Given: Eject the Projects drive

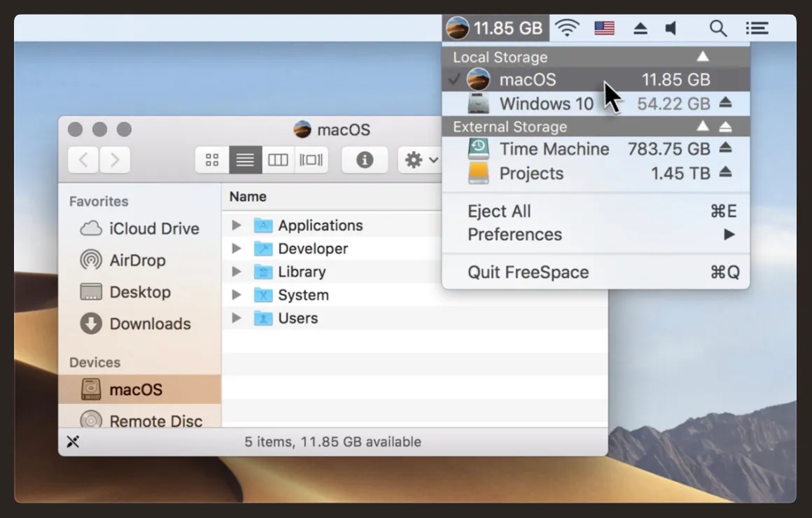Looking at the screenshot, I should [x=725, y=172].
